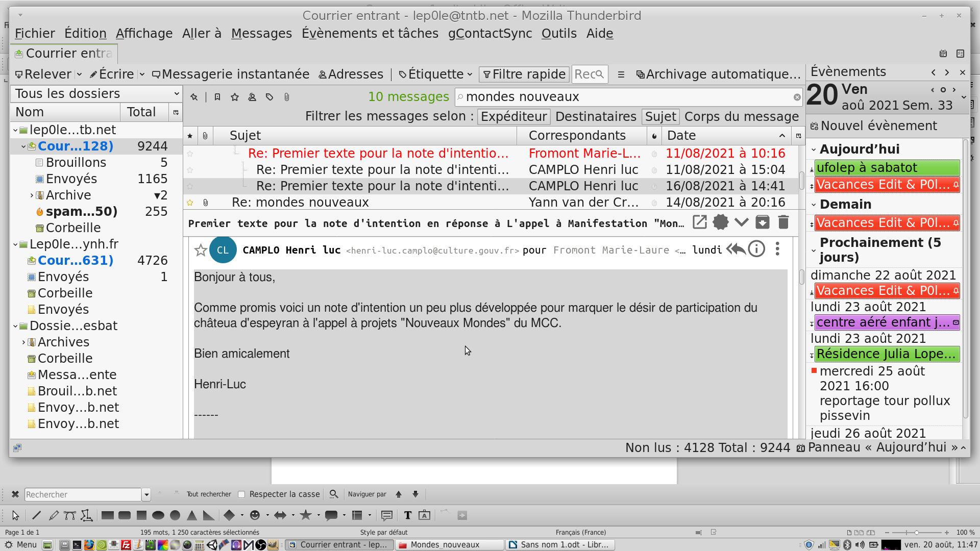Click the keep-filters pin icon

pos(194,97)
